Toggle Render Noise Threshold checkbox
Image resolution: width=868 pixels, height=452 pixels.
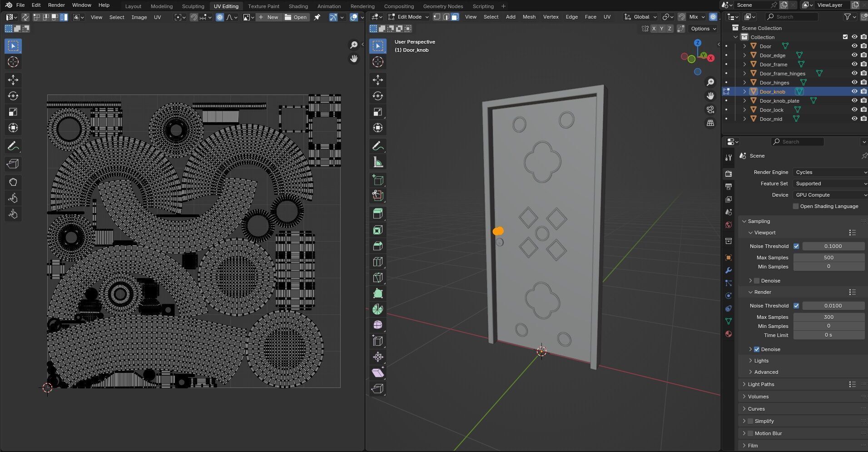coord(796,306)
